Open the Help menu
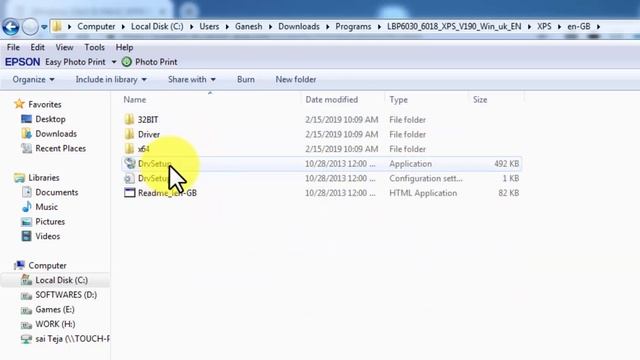Viewport: 640px width, 360px height. [124, 47]
